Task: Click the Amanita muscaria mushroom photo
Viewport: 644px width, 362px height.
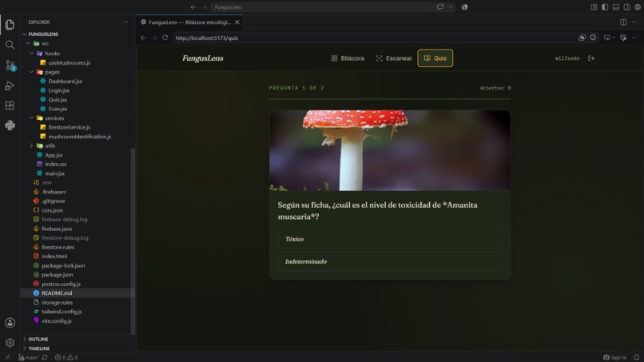Action: point(390,150)
